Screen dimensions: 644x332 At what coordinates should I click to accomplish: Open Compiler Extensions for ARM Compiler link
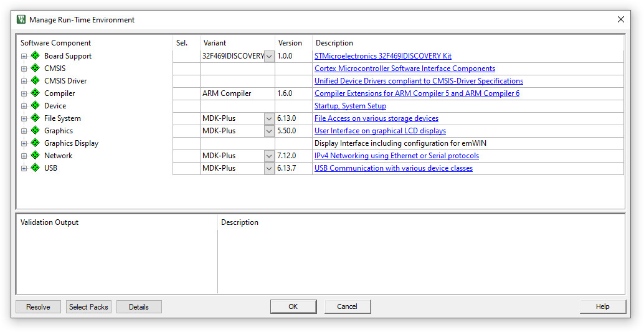tap(417, 93)
